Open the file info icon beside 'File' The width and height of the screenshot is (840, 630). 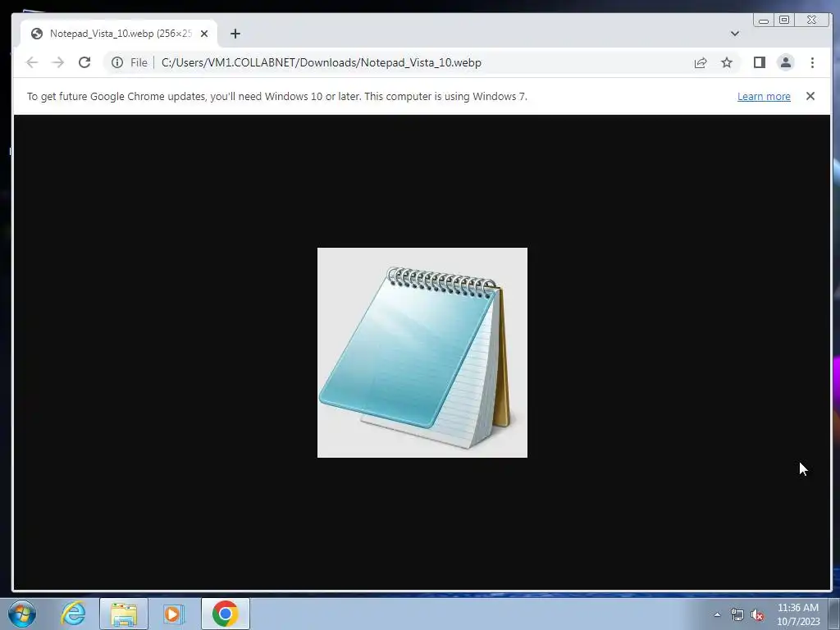pyautogui.click(x=116, y=62)
